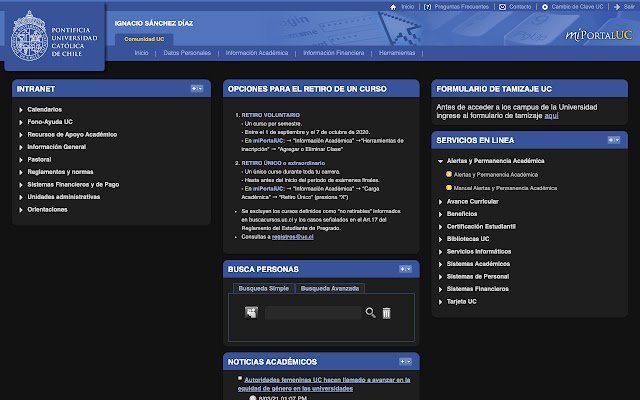Expand Servicios Informáticos
The width and height of the screenshot is (640, 400).
pyautogui.click(x=440, y=252)
